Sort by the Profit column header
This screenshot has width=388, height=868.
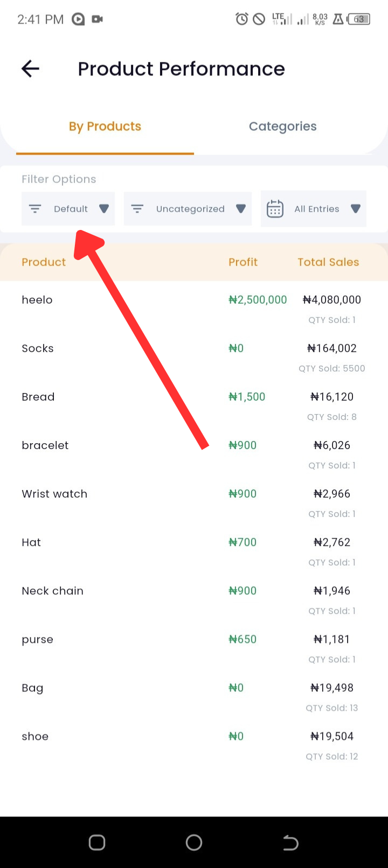click(243, 262)
